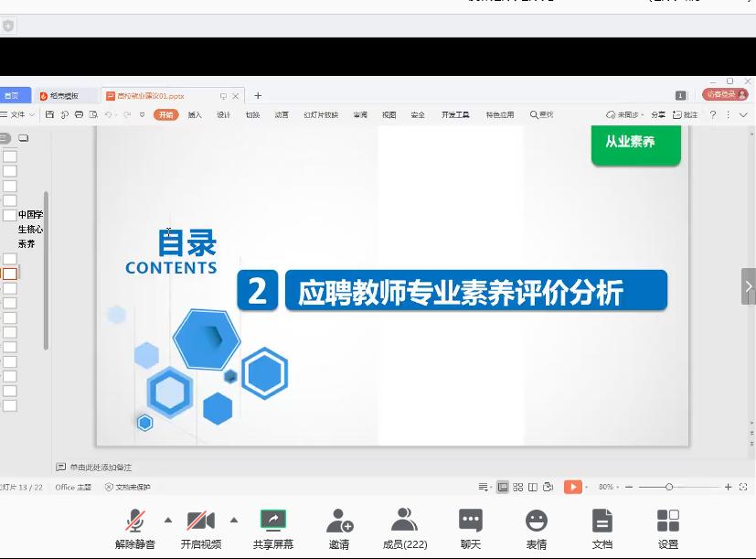This screenshot has height=559, width=756.
Task: Click the 开始 ribbon tab button
Action: 165,114
